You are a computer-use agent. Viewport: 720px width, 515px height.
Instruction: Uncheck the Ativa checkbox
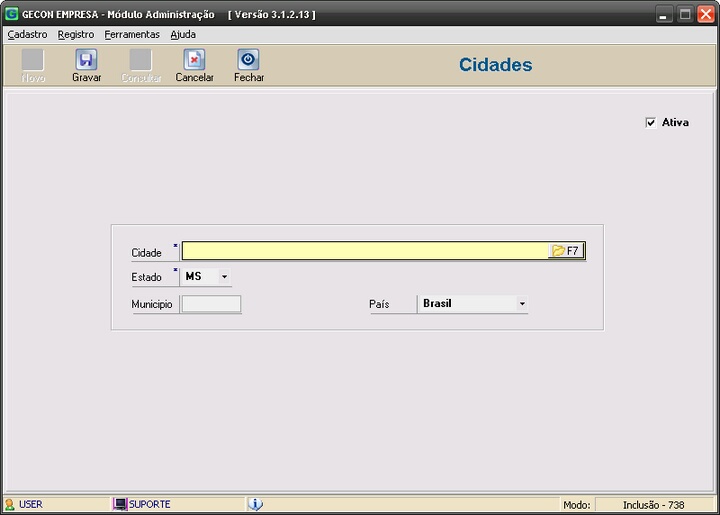click(651, 123)
